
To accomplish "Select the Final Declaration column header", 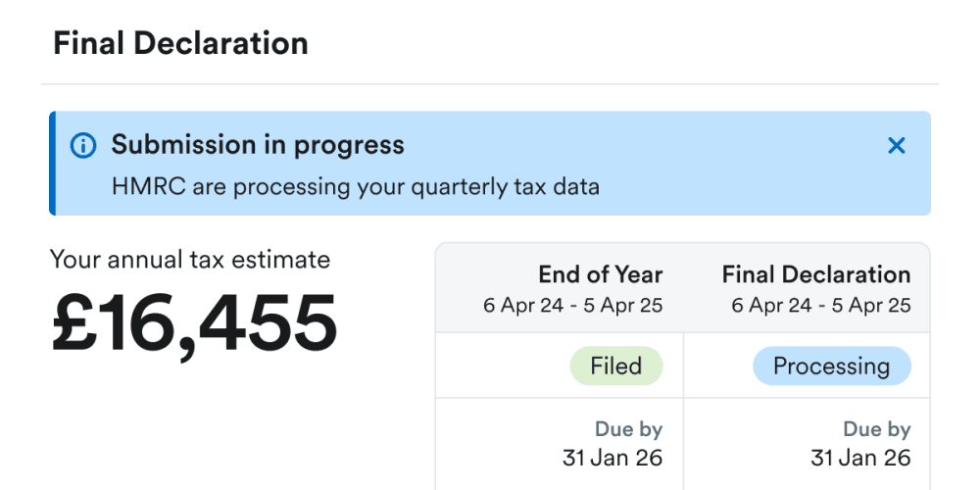I will [x=816, y=275].
